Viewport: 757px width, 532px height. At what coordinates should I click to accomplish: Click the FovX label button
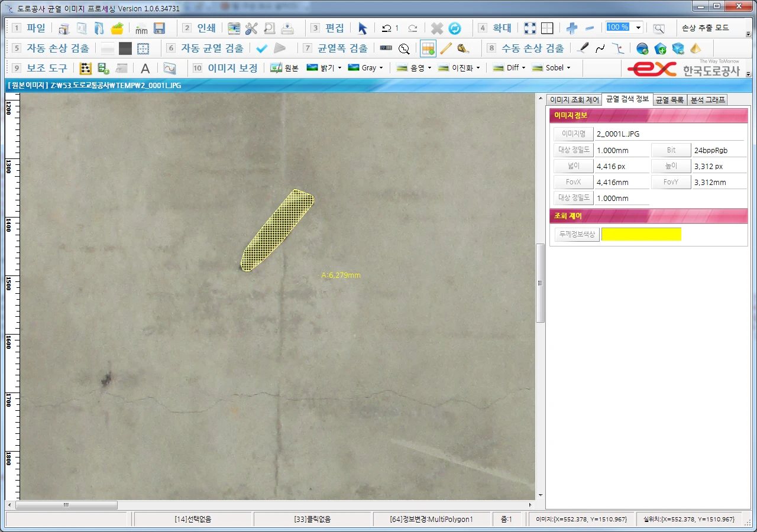[574, 182]
